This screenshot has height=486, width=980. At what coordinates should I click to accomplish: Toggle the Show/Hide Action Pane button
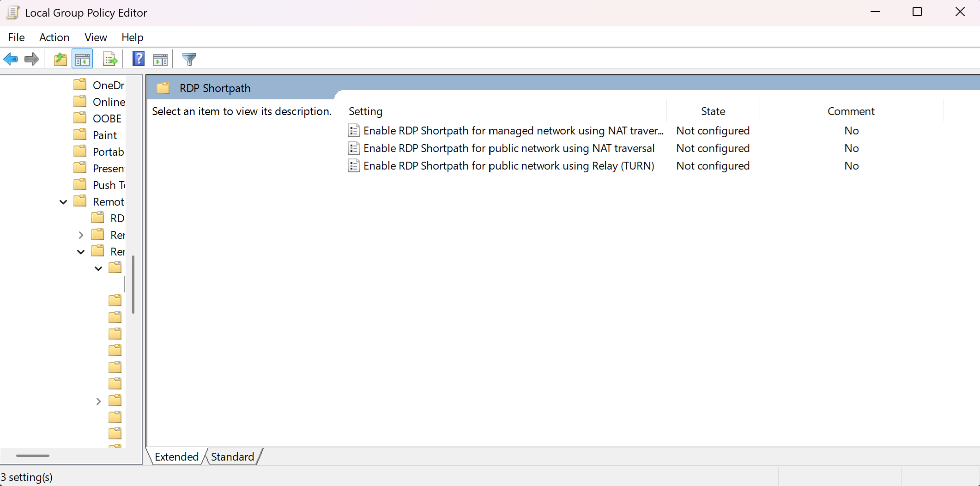[160, 59]
